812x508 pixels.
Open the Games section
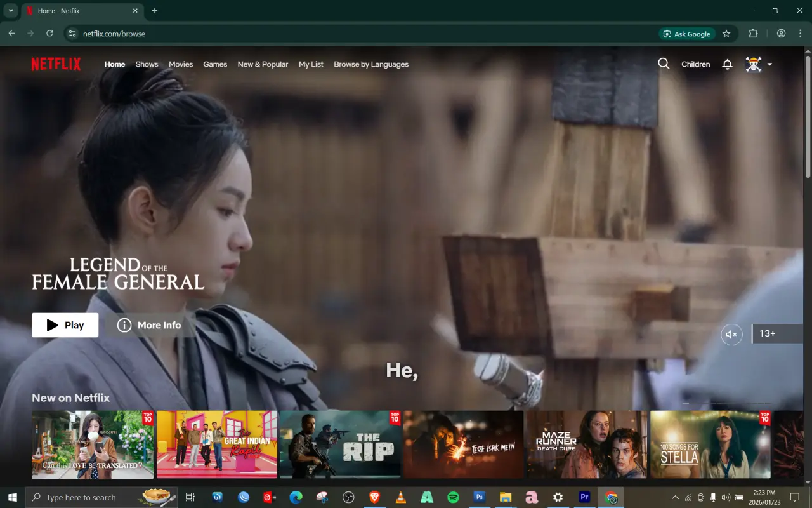pos(215,64)
